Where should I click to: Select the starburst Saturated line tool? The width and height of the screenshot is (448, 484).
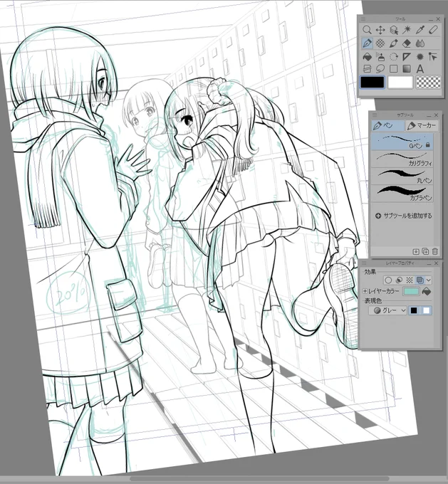(420, 57)
